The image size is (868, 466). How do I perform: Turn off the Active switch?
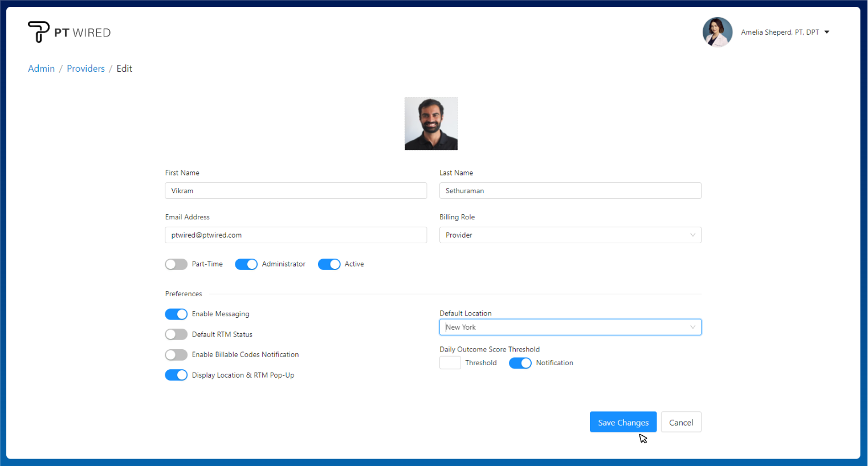[329, 264]
